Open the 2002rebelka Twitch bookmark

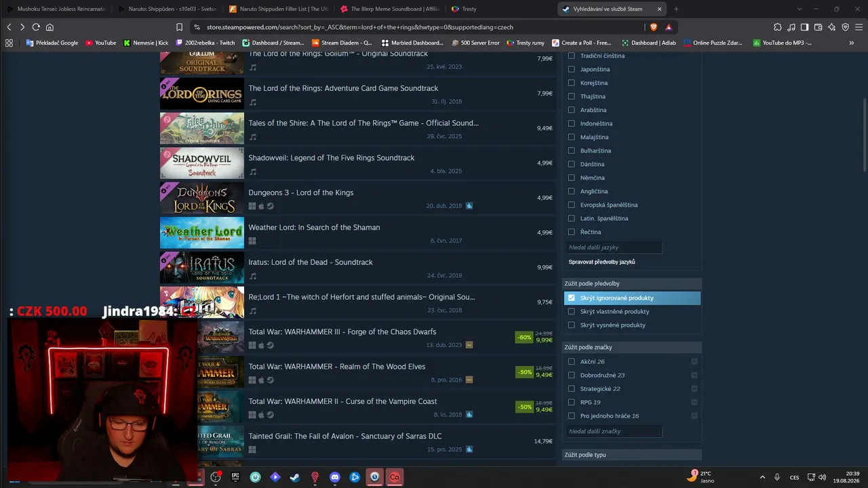205,43
